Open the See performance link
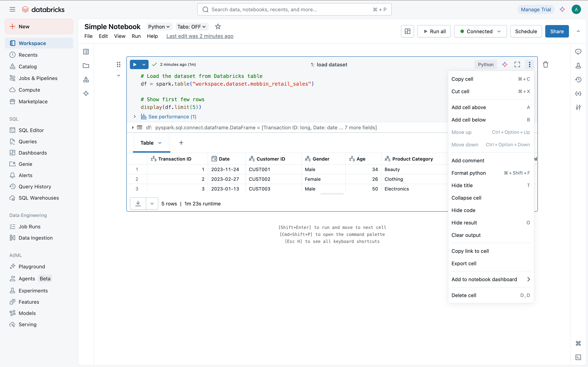The height and width of the screenshot is (367, 588). 172,117
